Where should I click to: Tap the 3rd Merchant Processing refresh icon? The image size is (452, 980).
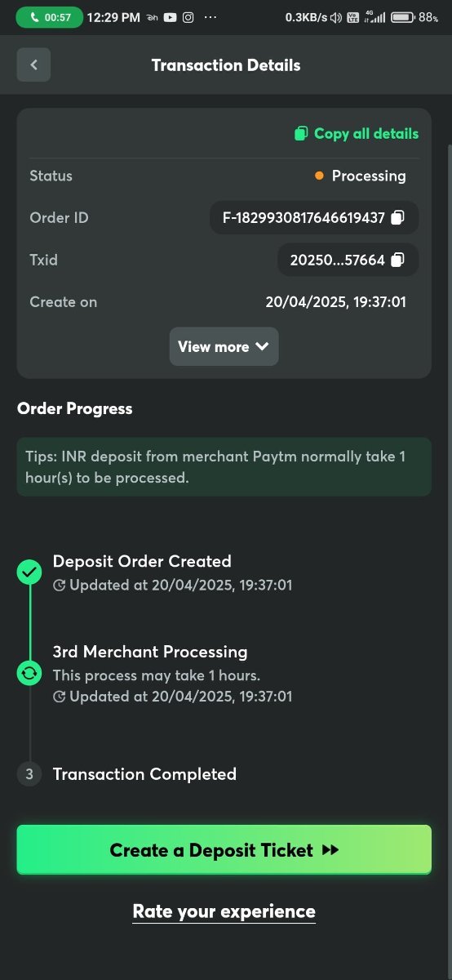29,674
